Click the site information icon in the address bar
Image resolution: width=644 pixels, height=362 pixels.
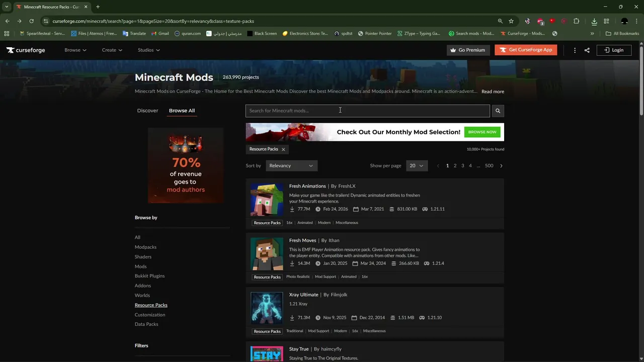46,21
